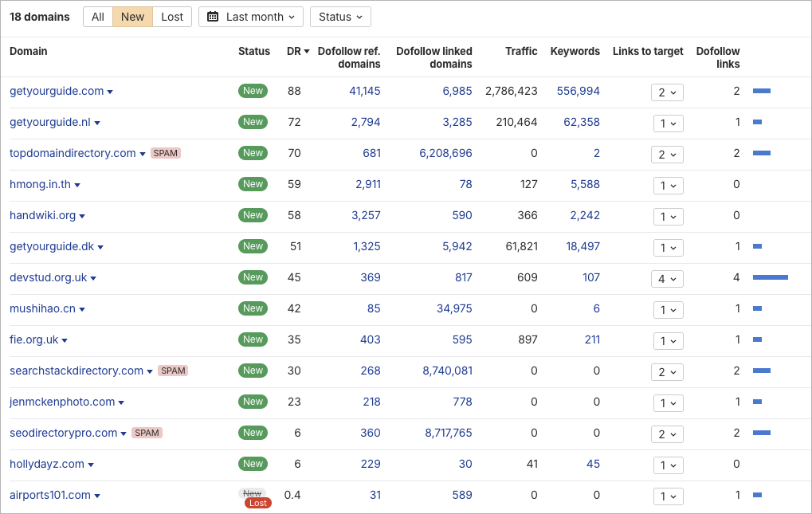
Task: Open Links to target selector for getyourguide.com
Action: [667, 92]
